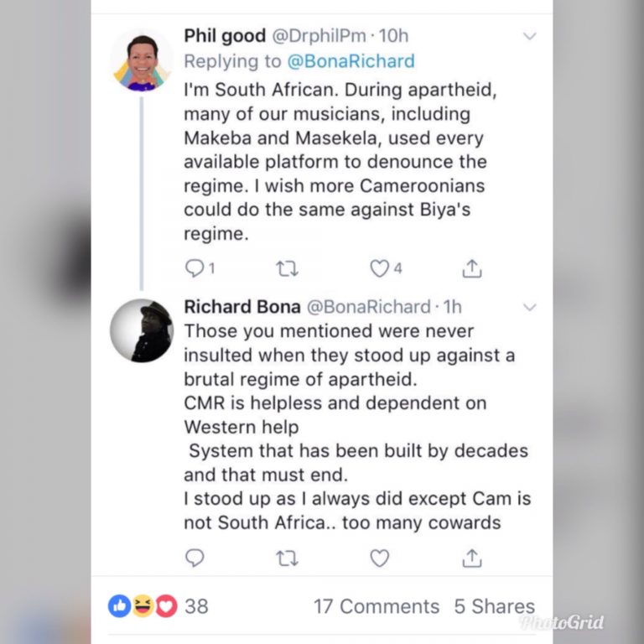Click the blue Like reaction icon
The image size is (644, 644).
[119, 605]
